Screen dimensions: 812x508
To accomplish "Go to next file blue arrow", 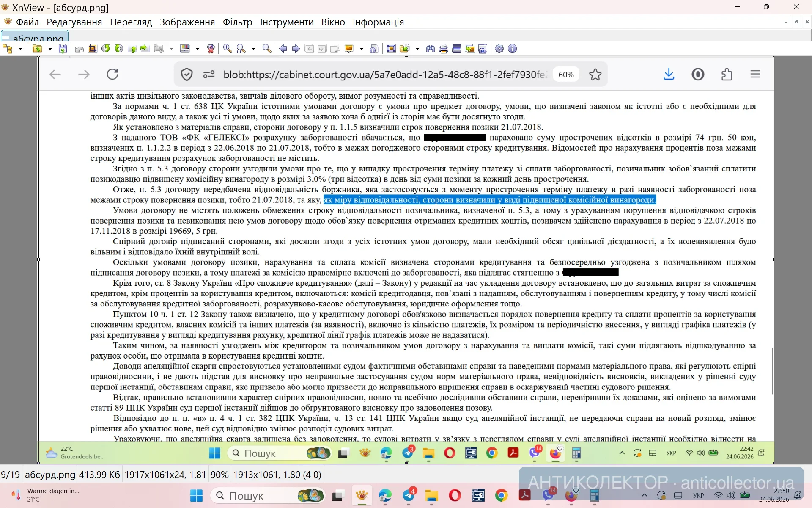I will coord(296,49).
